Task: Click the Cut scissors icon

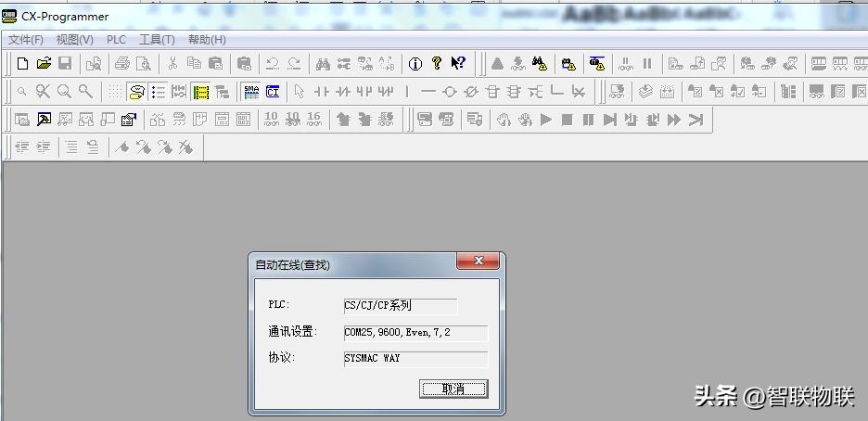Action: [172, 64]
